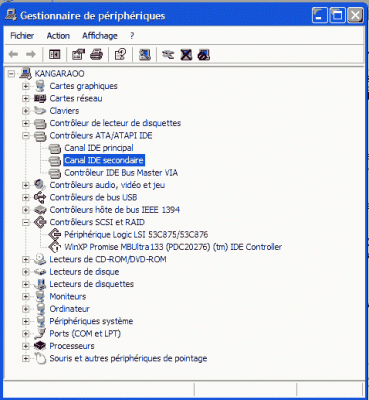Click the Lecteurs de CD-ROM/DVD-ROM icon

(40, 259)
